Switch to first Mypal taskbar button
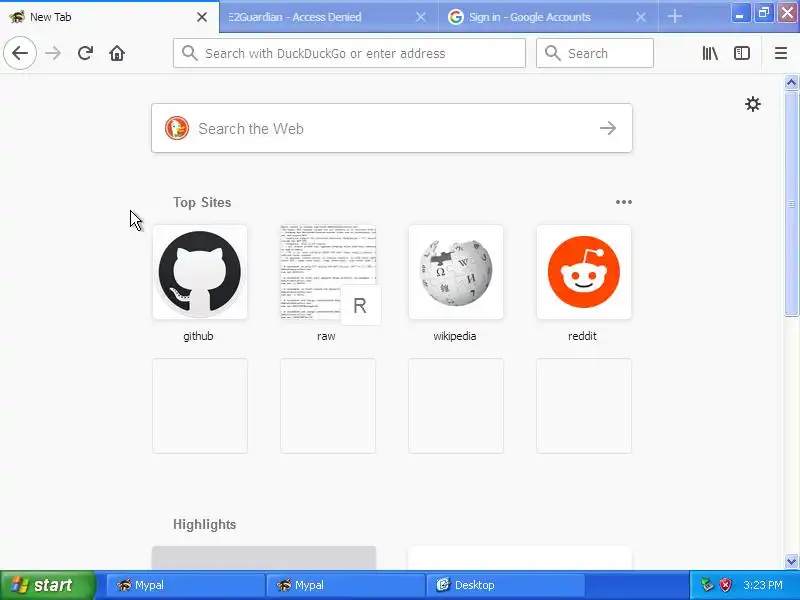 [185, 585]
